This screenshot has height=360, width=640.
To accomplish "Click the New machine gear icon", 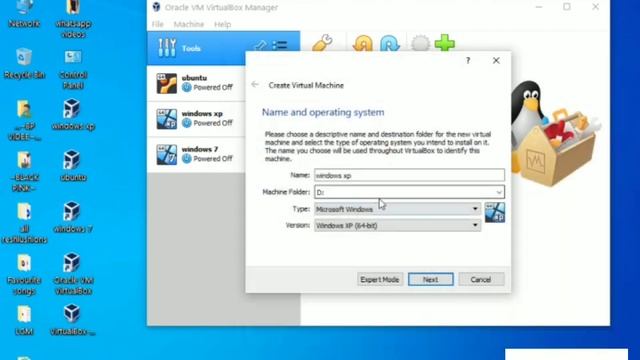I will click(x=420, y=43).
